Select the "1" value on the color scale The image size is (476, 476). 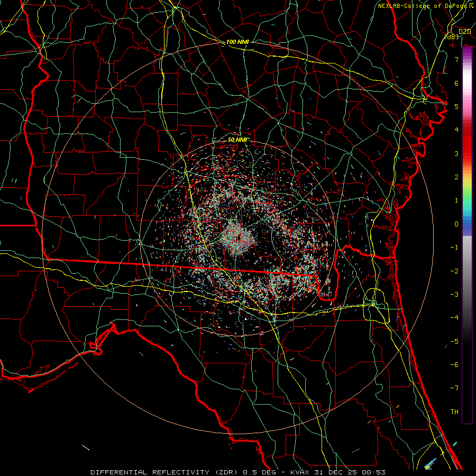point(456,200)
